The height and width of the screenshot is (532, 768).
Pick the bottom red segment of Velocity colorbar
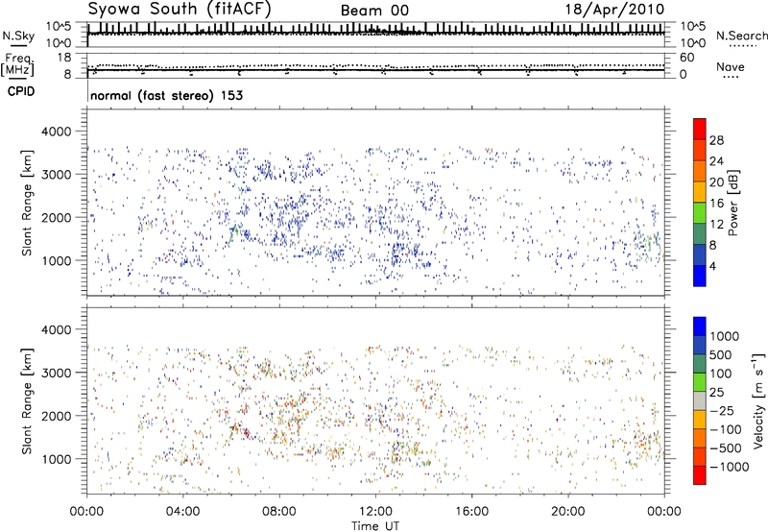coord(700,475)
